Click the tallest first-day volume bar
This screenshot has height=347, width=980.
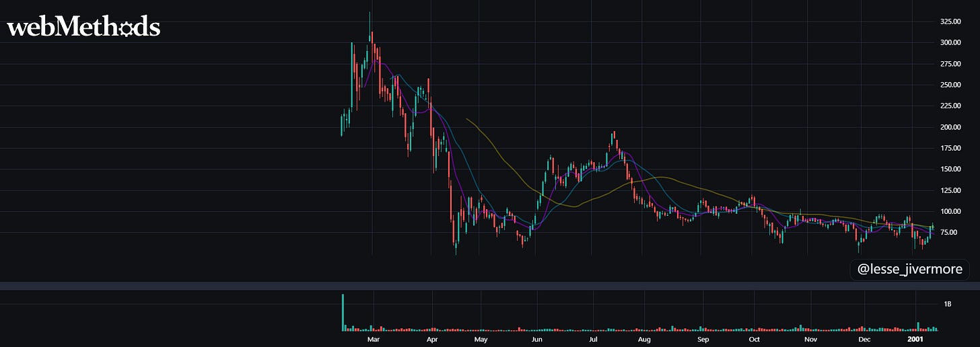pyautogui.click(x=343, y=313)
